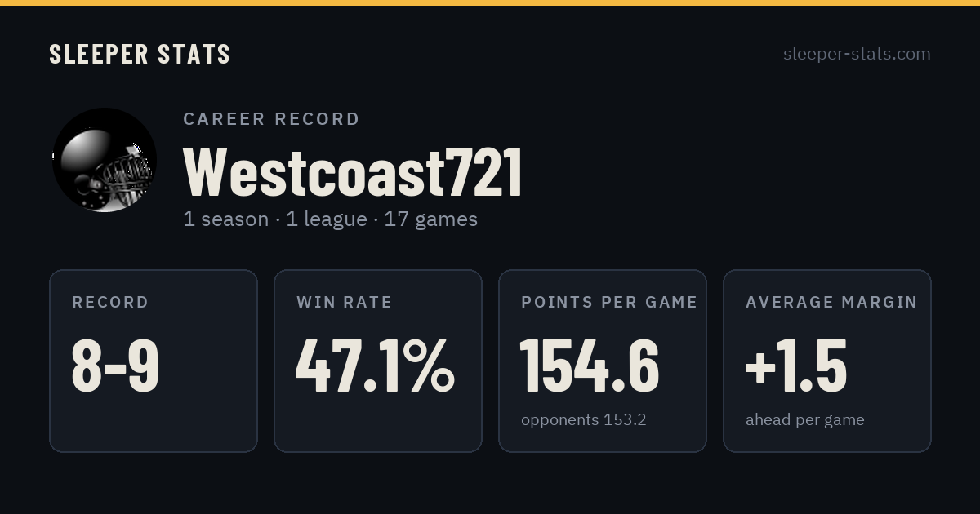Click the 47.1% win rate value
Screen dimensions: 980x514
pyautogui.click(x=376, y=366)
